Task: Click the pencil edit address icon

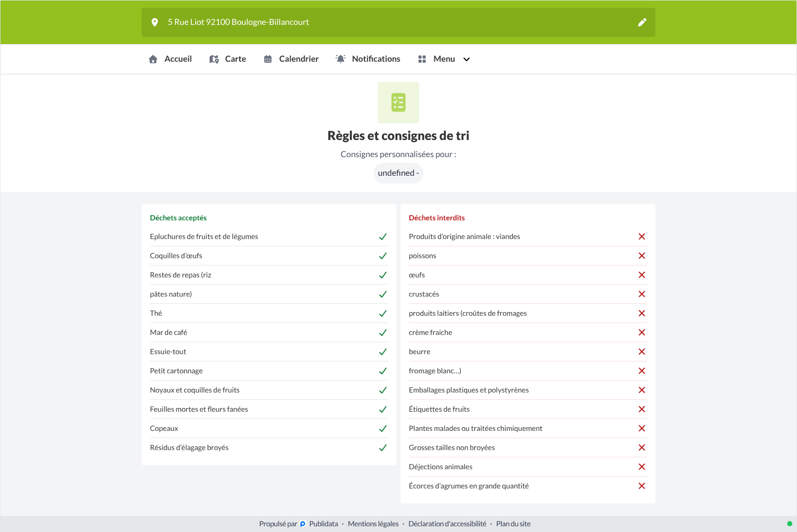Action: coord(642,22)
